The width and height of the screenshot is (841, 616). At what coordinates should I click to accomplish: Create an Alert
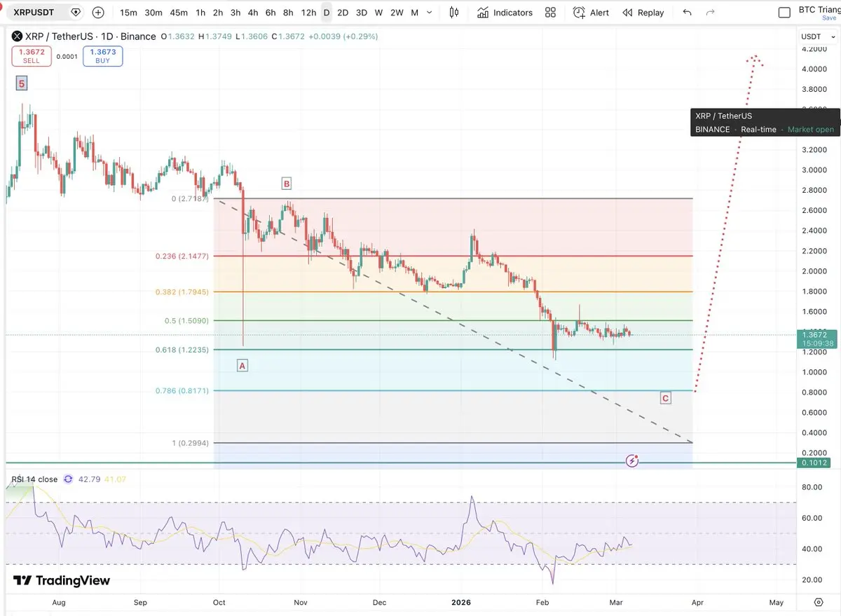coord(591,13)
